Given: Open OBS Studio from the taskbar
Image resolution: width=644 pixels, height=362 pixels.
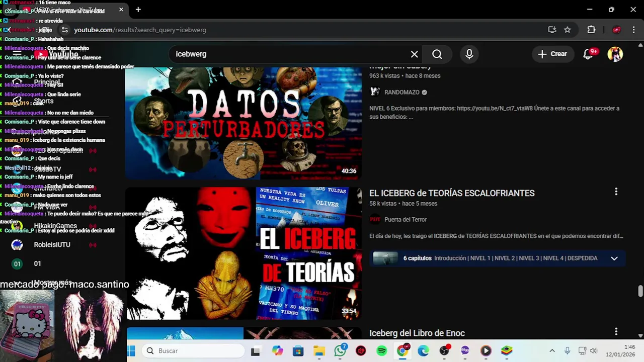Looking at the screenshot, I should point(444,351).
